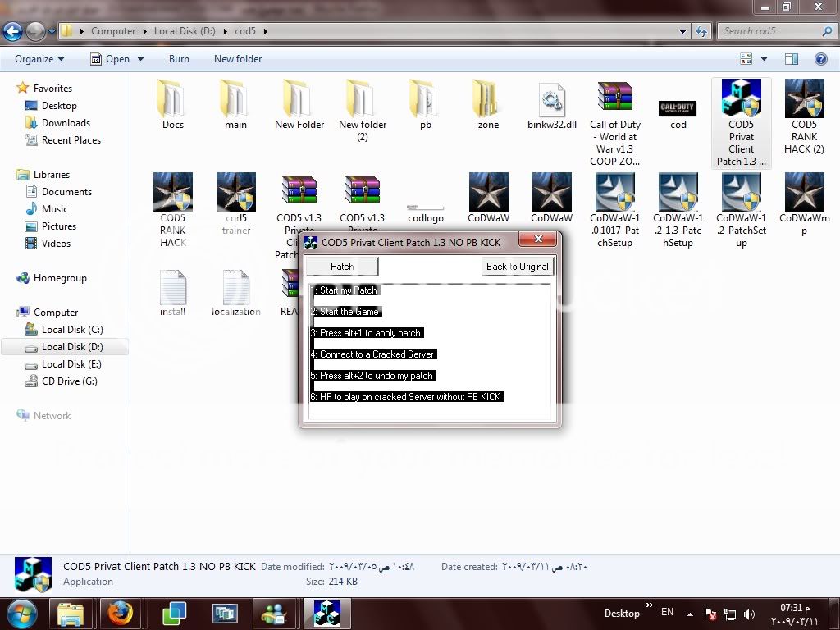
Task: Select the cod Call of Duty image file
Action: pyautogui.click(x=678, y=113)
